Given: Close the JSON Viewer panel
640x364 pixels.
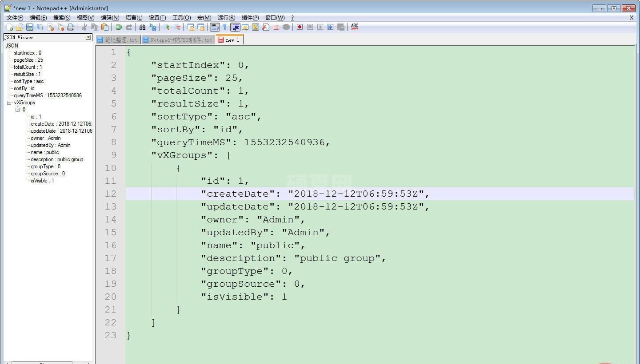Looking at the screenshot, I should coord(88,37).
